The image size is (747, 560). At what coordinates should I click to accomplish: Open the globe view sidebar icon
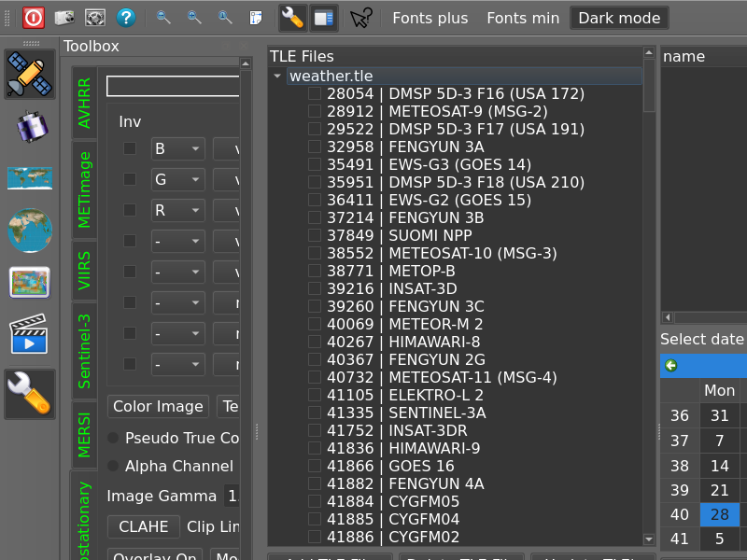pos(30,231)
